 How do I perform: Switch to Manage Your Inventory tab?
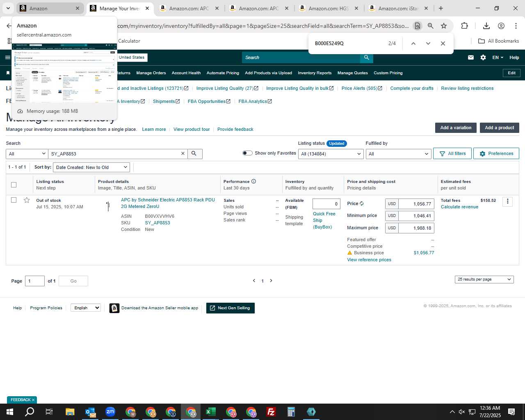(119, 8)
